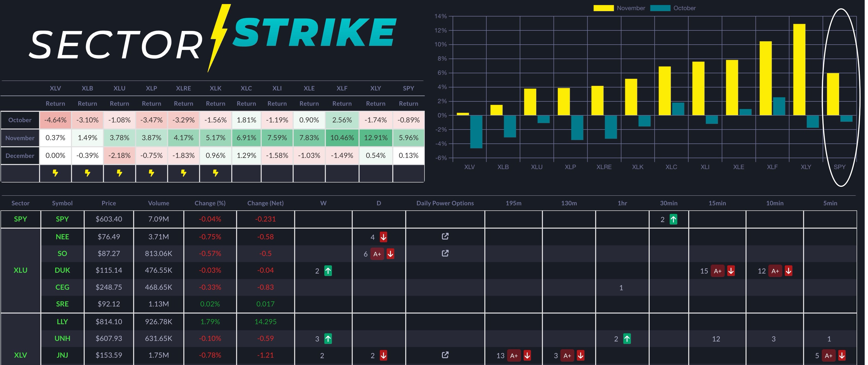868x365 pixels.
Task: Sort table by Volume column header
Action: tap(158, 203)
